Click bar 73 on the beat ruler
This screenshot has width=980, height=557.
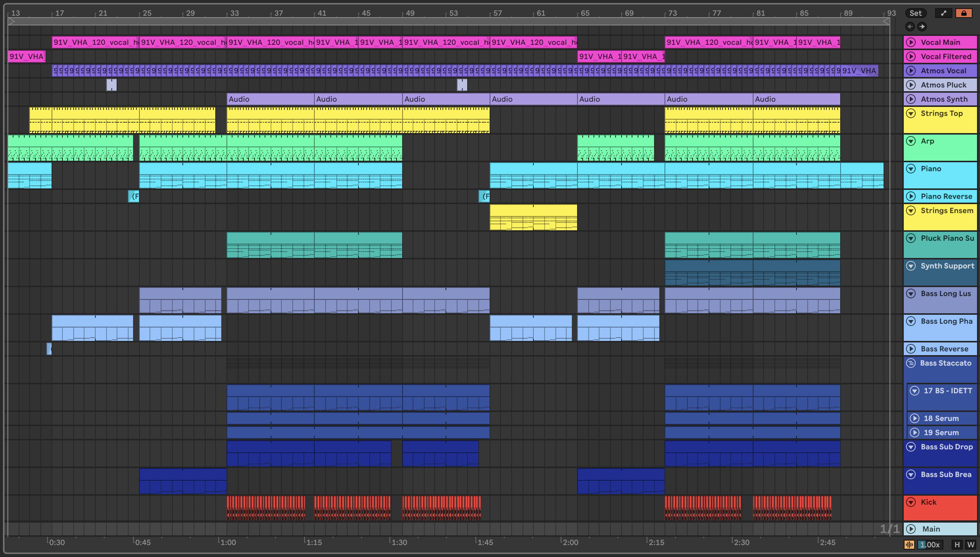(672, 13)
